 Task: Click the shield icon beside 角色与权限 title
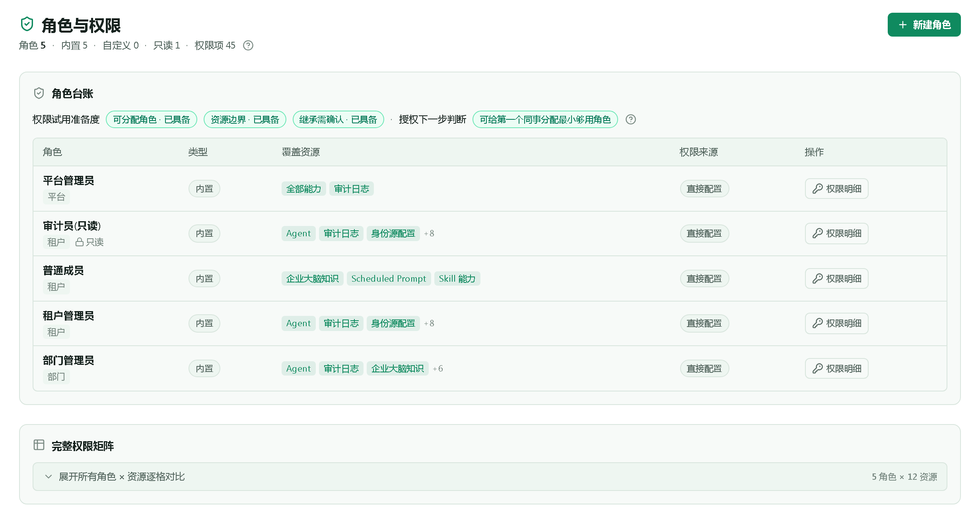tap(27, 24)
